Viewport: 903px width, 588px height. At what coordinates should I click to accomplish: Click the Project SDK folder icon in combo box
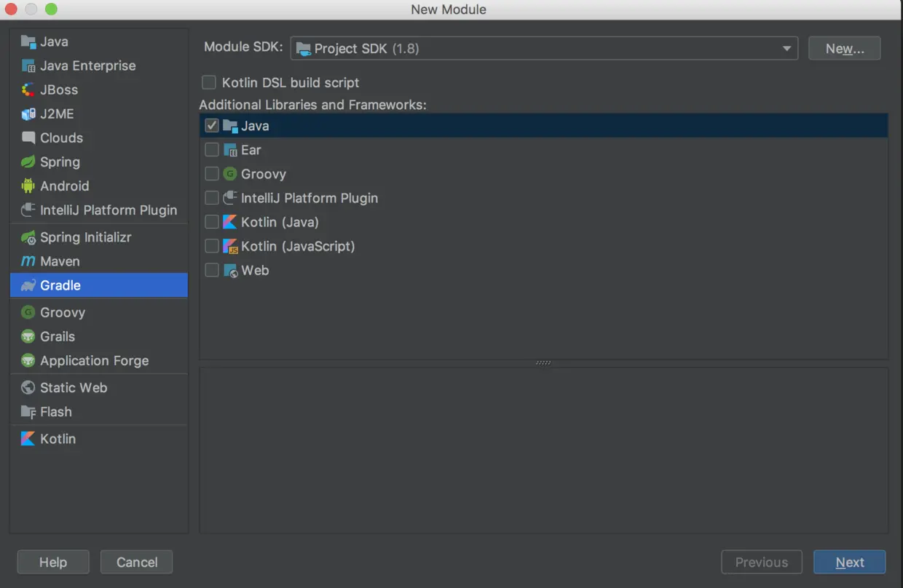pos(303,49)
